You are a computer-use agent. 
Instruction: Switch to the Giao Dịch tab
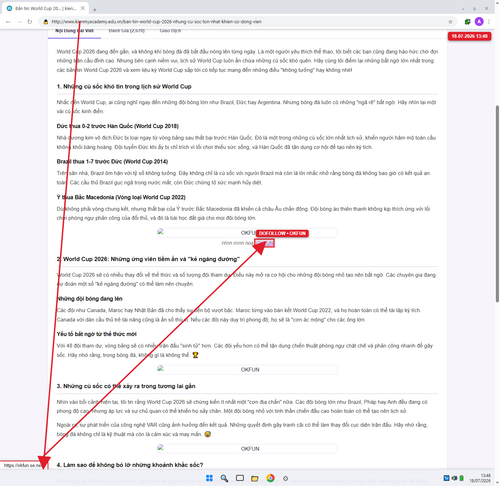[x=170, y=31]
